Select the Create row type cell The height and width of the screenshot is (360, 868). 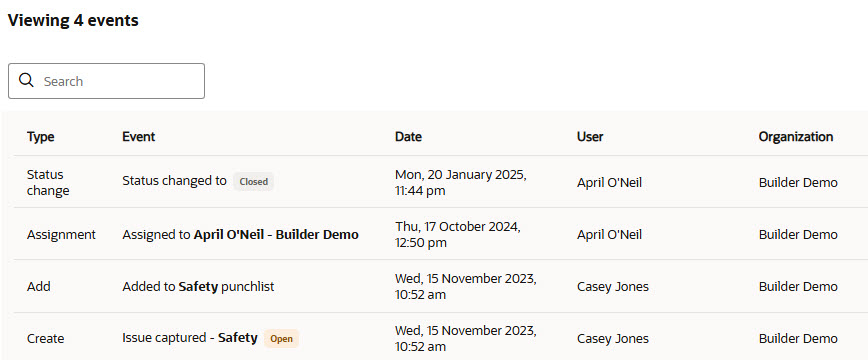45,338
